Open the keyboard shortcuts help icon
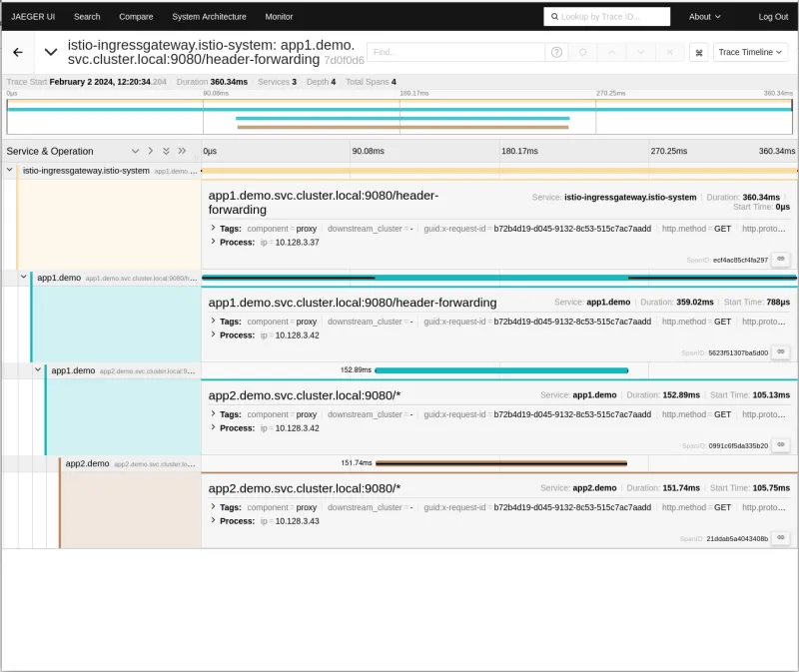The image size is (799, 672). [698, 54]
